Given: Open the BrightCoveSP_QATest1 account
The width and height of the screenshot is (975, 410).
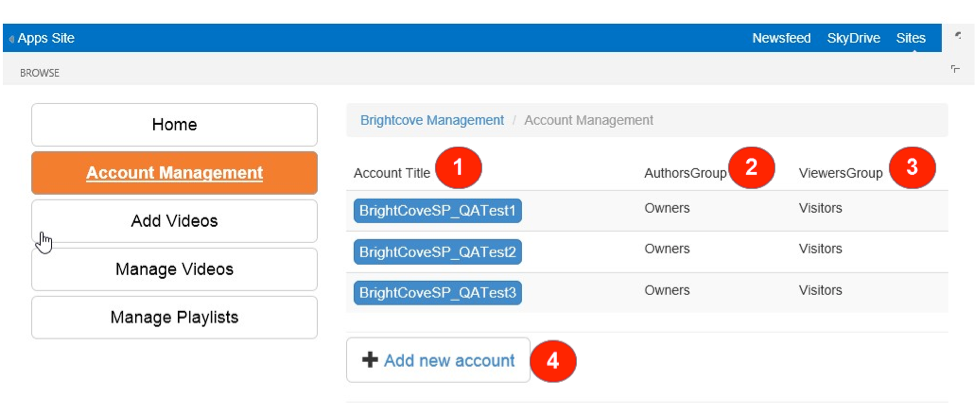Looking at the screenshot, I should click(x=438, y=211).
